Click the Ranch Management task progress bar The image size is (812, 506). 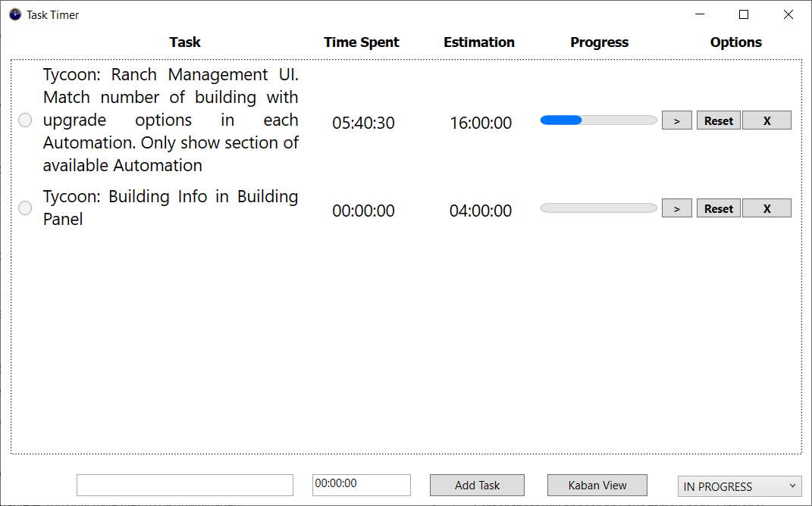[598, 120]
